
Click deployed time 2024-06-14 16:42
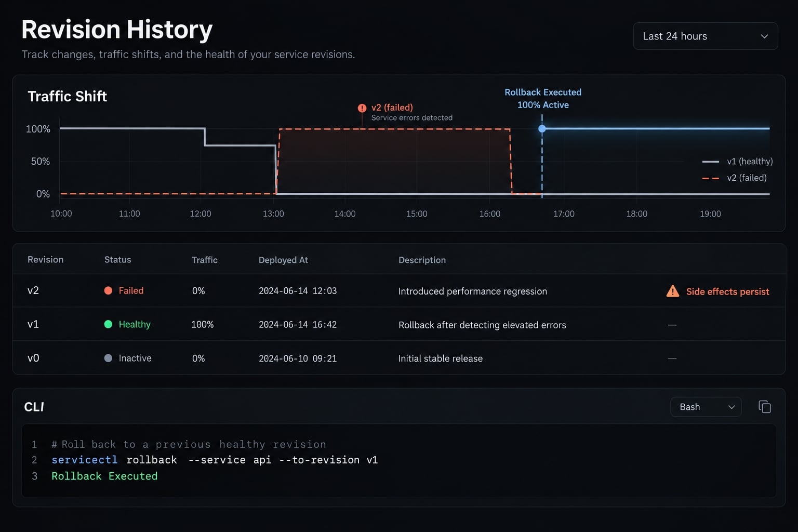tap(298, 325)
